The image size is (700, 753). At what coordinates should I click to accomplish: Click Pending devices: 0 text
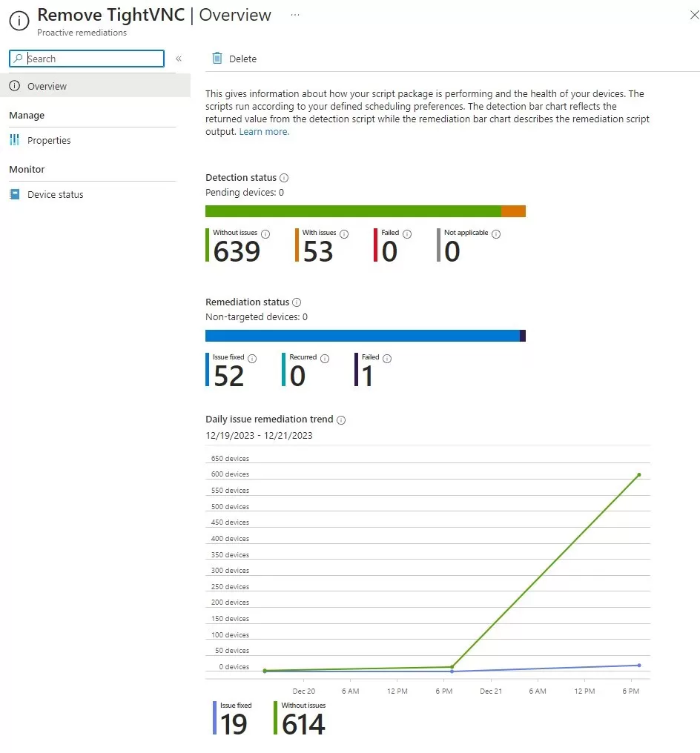click(245, 193)
